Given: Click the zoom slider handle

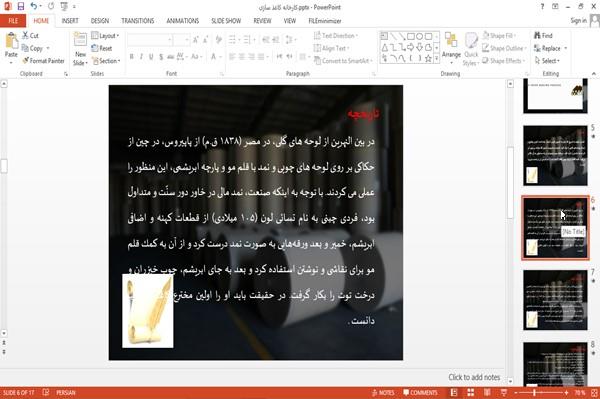Looking at the screenshot, I should (534, 393).
